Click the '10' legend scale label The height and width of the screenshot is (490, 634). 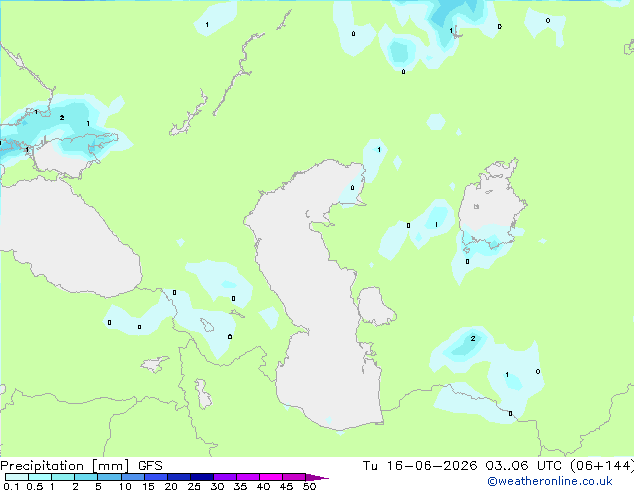pyautogui.click(x=125, y=486)
